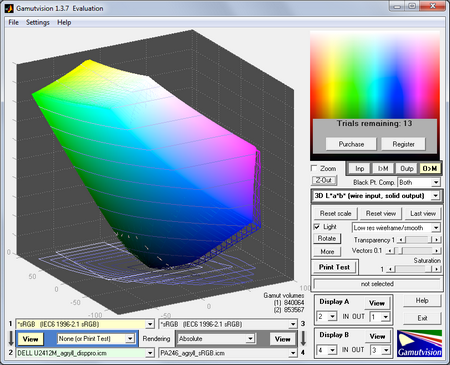This screenshot has height=365, width=450.
Task: Click the Rotate button
Action: point(327,238)
